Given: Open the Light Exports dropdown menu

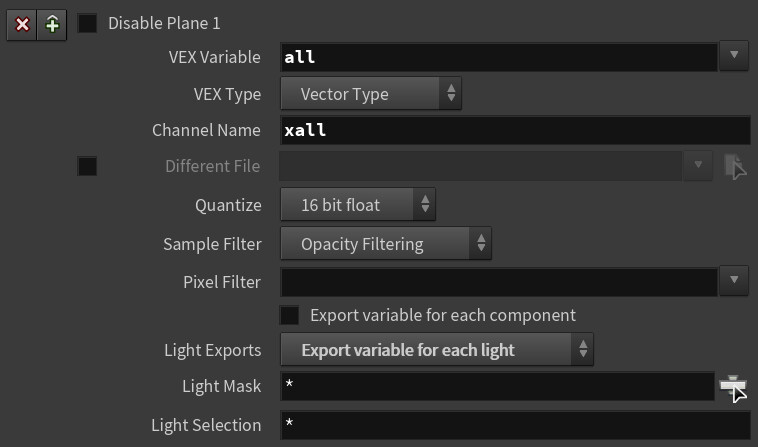Looking at the screenshot, I should tap(437, 349).
